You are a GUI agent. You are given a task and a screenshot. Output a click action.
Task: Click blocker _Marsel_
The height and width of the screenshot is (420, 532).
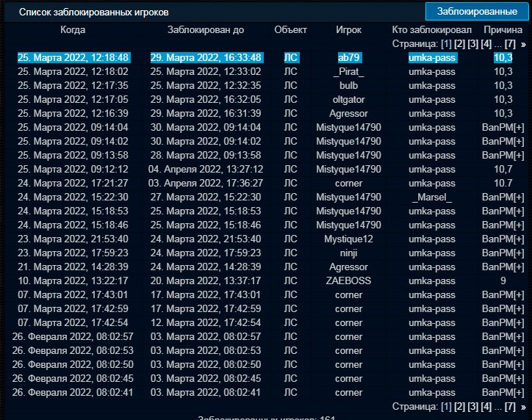[431, 197]
